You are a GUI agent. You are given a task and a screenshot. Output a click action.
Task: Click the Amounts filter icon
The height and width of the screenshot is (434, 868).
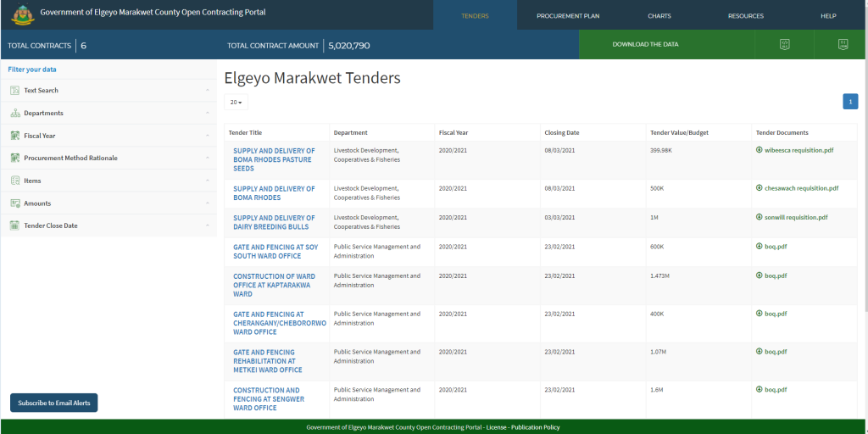[x=14, y=203]
